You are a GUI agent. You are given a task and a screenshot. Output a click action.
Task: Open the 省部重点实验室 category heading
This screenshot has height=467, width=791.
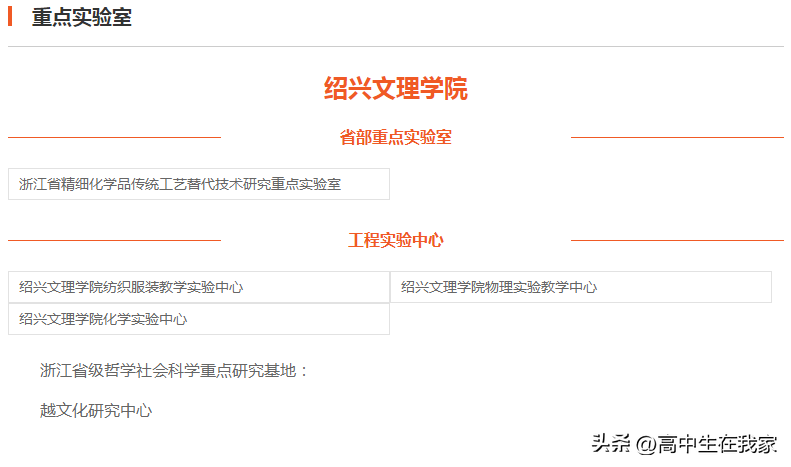tap(396, 137)
